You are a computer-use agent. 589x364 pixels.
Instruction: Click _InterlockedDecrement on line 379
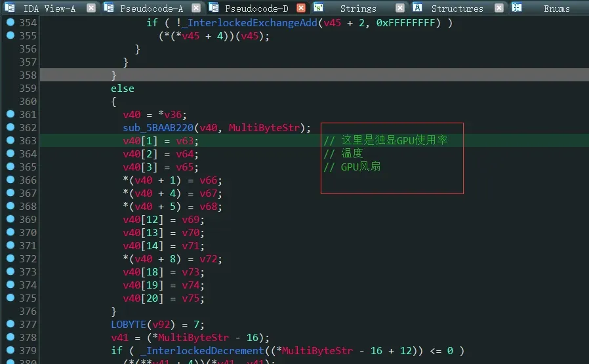click(203, 351)
